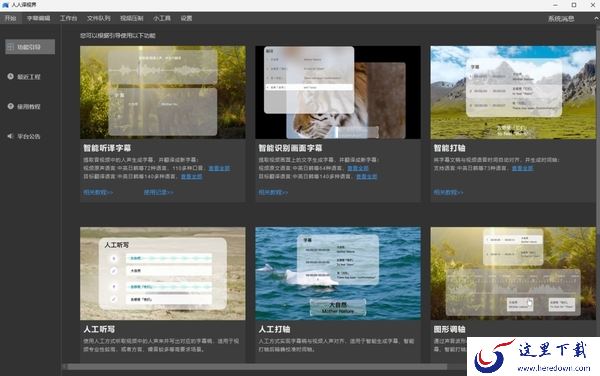Click the 智能打轴 title
600x376 pixels.
(x=449, y=148)
